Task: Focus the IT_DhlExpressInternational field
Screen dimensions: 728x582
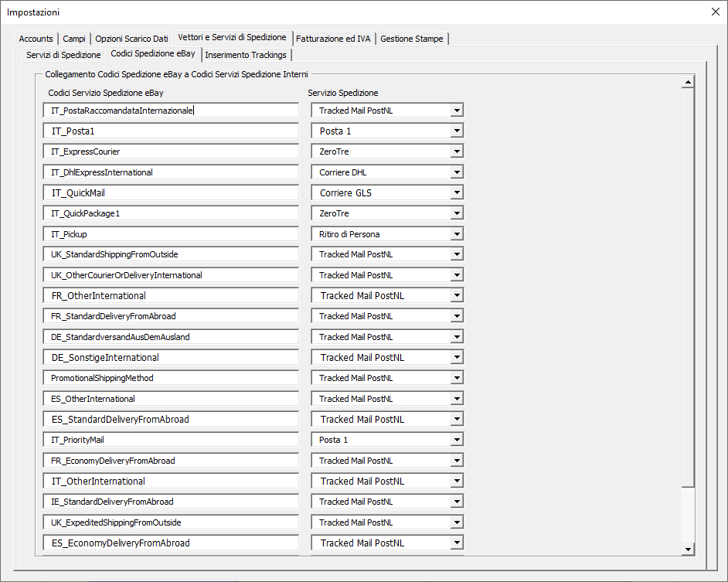Action: pyautogui.click(x=171, y=172)
